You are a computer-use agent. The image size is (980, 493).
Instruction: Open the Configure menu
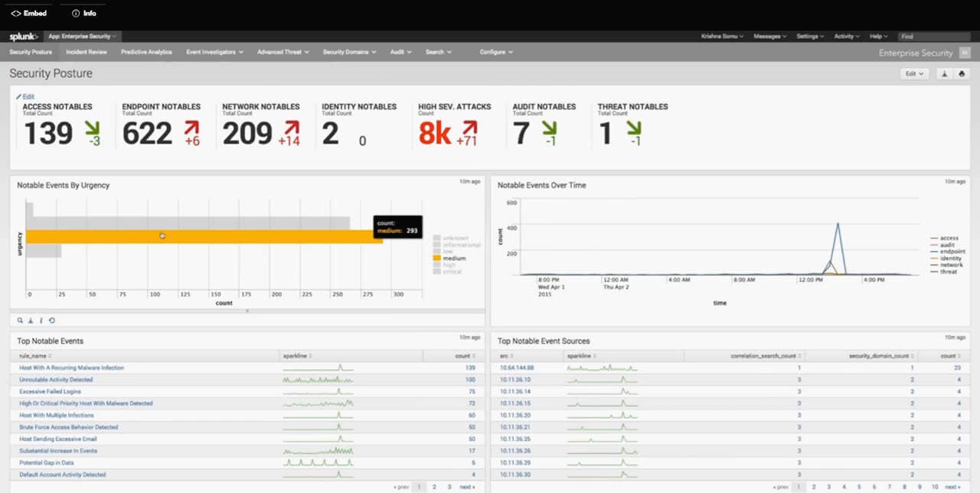(x=496, y=52)
